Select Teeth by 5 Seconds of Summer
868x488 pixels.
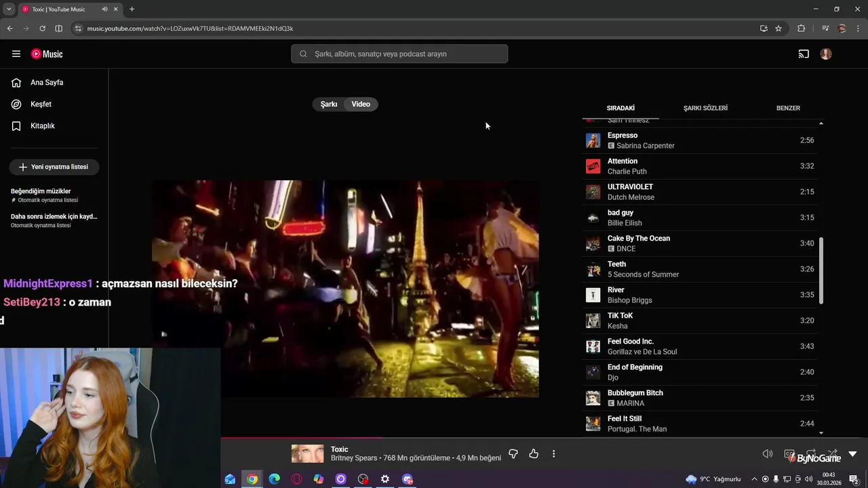click(701, 269)
